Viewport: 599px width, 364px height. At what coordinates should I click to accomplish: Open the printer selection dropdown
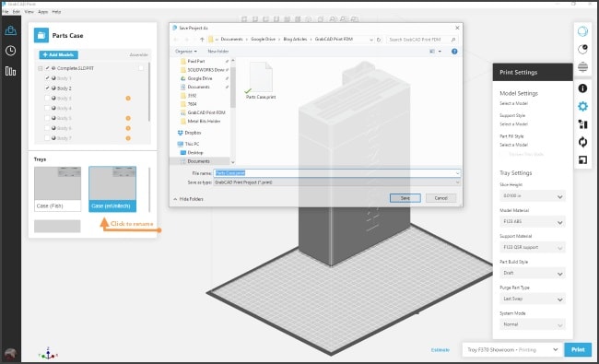pyautogui.click(x=511, y=349)
